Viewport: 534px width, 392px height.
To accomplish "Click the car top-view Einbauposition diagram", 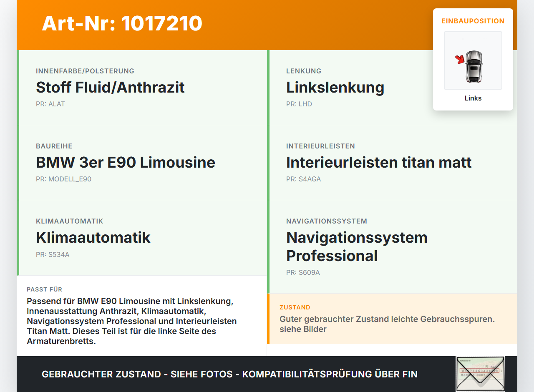I will pyautogui.click(x=473, y=60).
